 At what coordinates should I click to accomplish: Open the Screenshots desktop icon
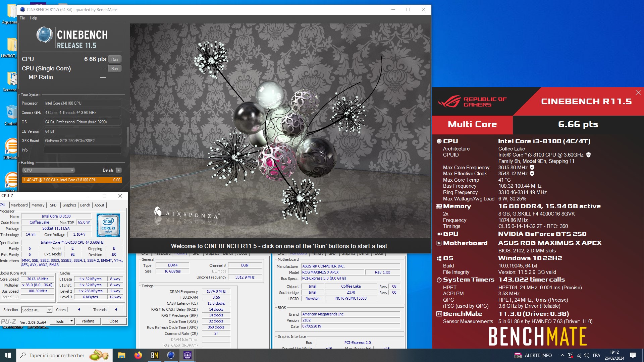10,82
